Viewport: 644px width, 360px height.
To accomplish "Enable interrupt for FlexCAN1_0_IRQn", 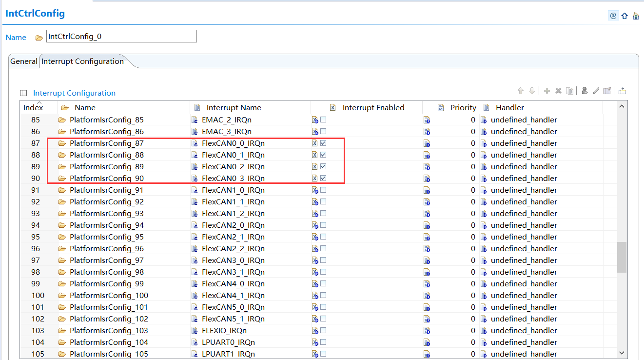I will point(323,190).
